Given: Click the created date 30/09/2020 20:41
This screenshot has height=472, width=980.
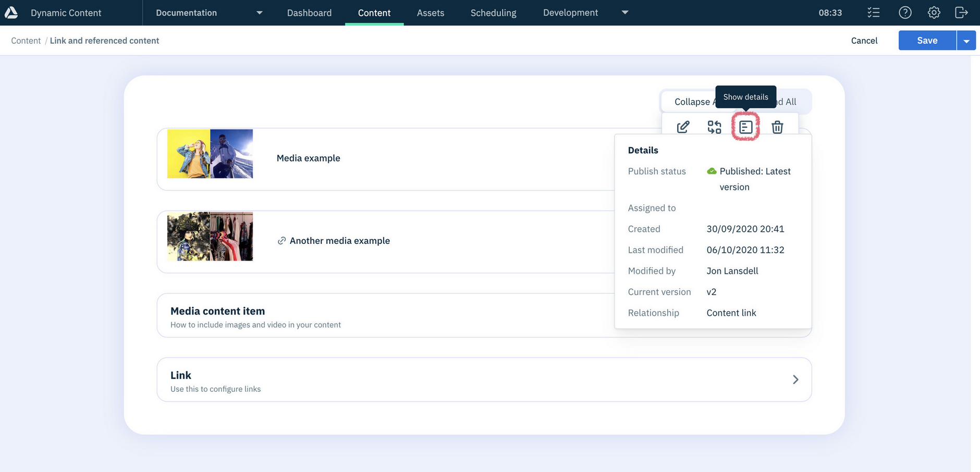Looking at the screenshot, I should (745, 229).
